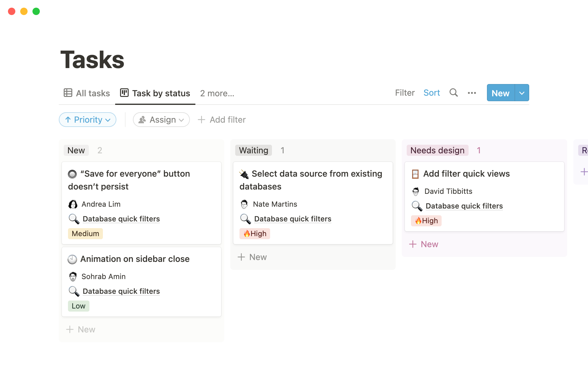Click the clock icon on Animation on sidebar close
This screenshot has height=368, width=588.
[x=72, y=259]
